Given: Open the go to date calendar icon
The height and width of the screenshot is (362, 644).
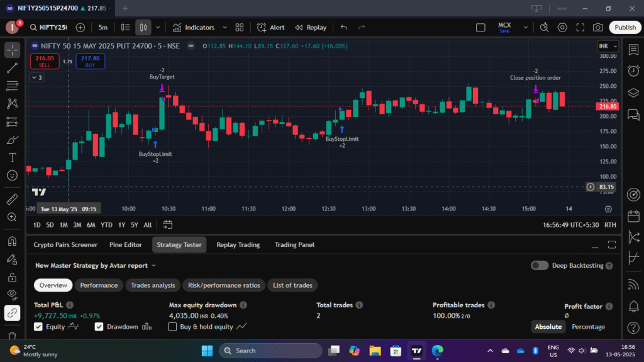Looking at the screenshot, I should [x=167, y=225].
